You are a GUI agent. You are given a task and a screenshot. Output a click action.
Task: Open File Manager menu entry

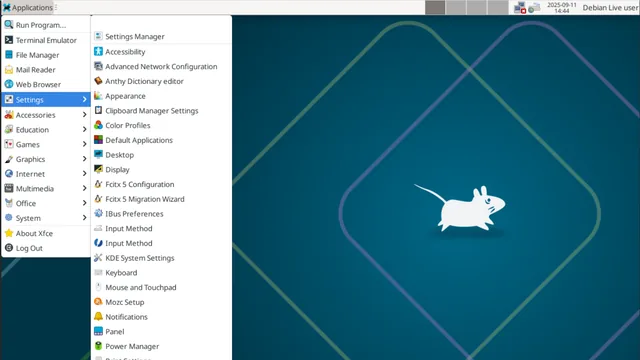coord(46,55)
